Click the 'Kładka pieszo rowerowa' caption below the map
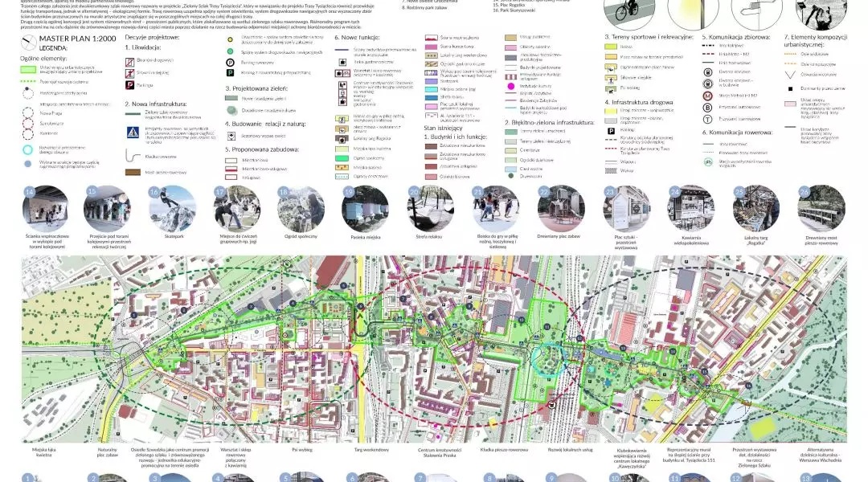This screenshot has width=868, height=482. tap(504, 450)
